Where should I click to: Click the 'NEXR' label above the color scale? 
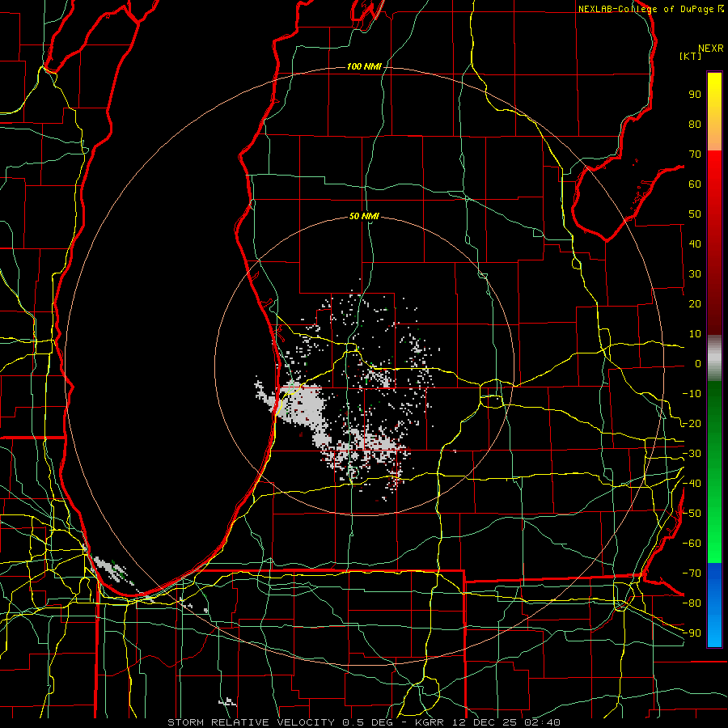pos(711,49)
